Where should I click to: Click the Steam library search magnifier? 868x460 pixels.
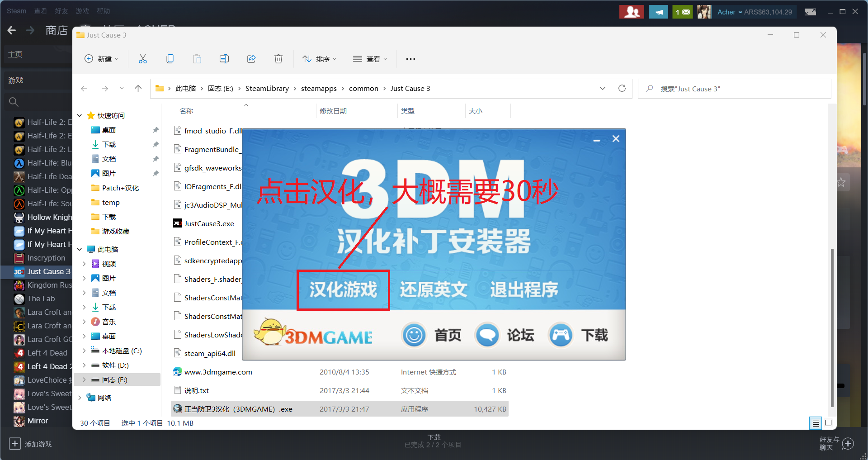pos(14,102)
